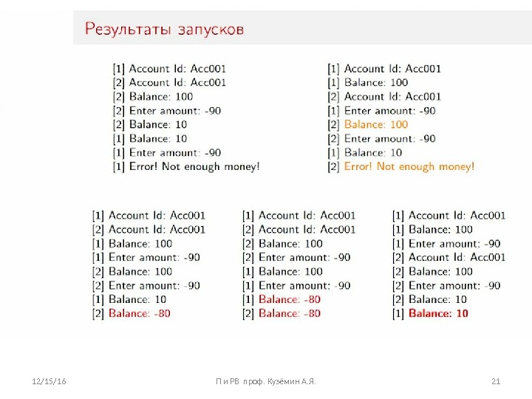Click red "[1] Balance: -80" in bottom-middle block

click(x=282, y=299)
